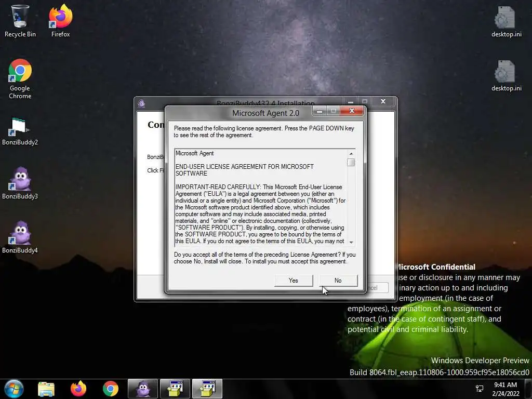The height and width of the screenshot is (399, 532).
Task: Open the taskbar clock showing 9:41 AM
Action: [x=506, y=389]
